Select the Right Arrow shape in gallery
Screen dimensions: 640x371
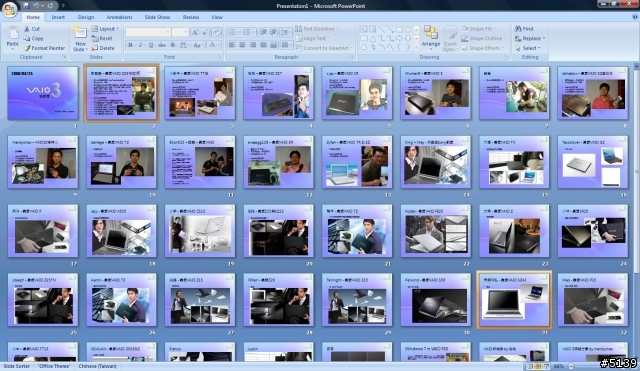pyautogui.click(x=399, y=38)
